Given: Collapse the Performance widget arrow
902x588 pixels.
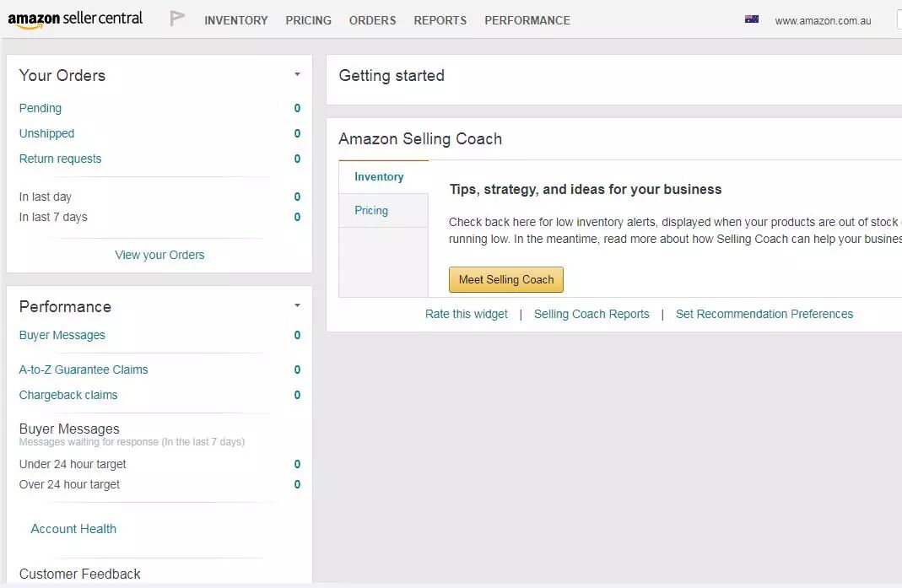Looking at the screenshot, I should (297, 305).
